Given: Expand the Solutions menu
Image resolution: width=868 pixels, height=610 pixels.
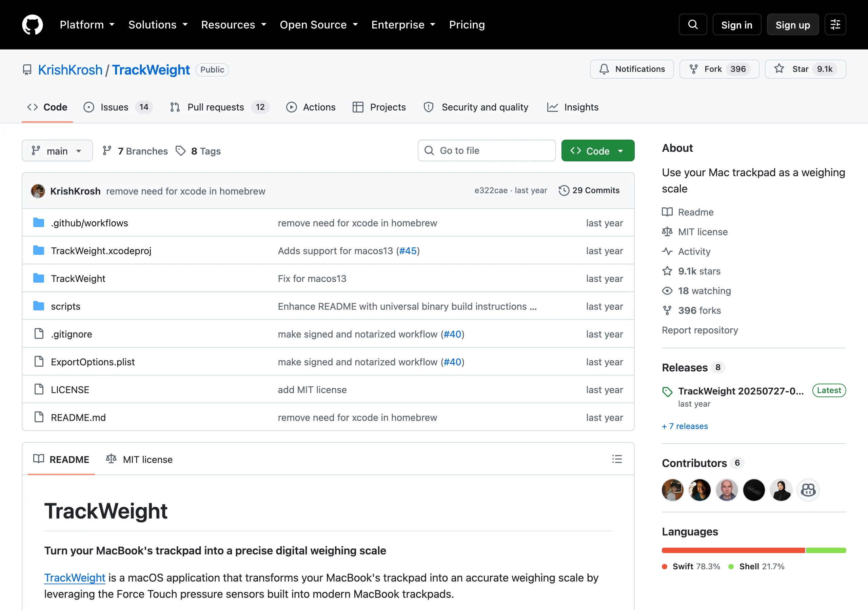Looking at the screenshot, I should click(158, 24).
